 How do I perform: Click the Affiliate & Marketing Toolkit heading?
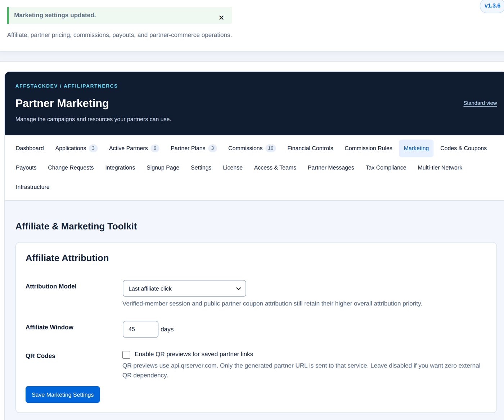pyautogui.click(x=76, y=226)
